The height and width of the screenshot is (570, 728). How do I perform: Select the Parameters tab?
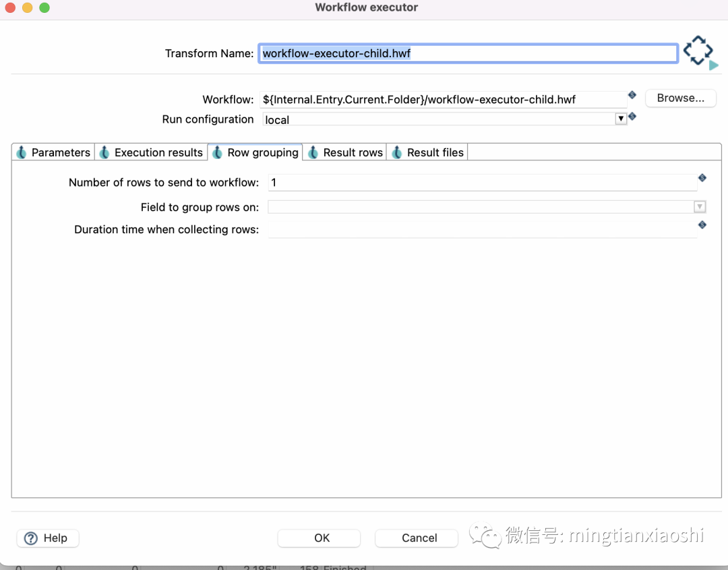[x=59, y=152]
